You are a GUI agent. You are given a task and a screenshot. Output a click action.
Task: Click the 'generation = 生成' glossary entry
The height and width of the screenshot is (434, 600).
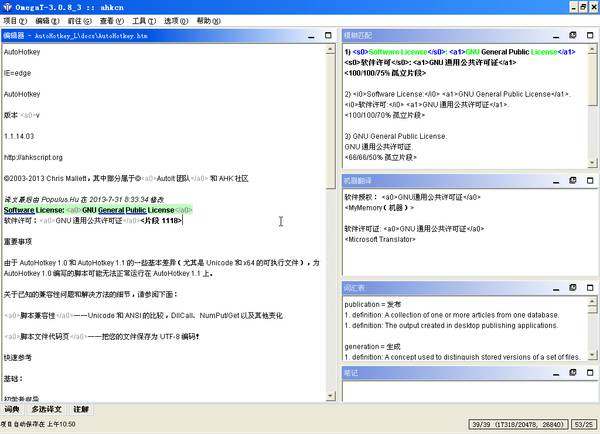(372, 347)
